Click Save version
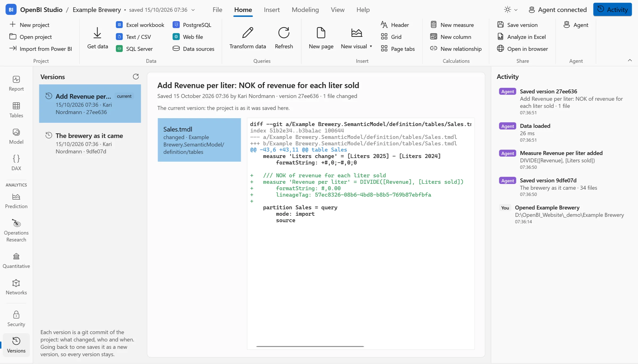This screenshot has width=638, height=364. (x=517, y=25)
